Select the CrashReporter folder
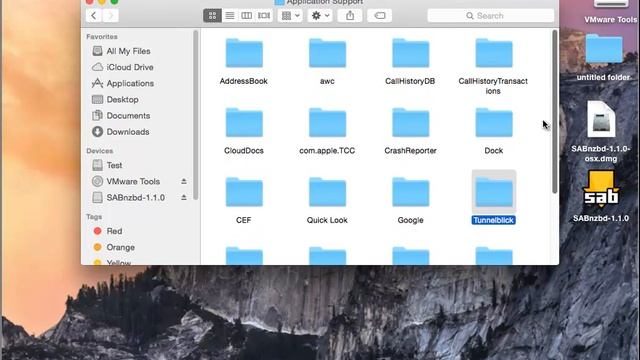Screen dimensions: 640x360 pos(411,123)
